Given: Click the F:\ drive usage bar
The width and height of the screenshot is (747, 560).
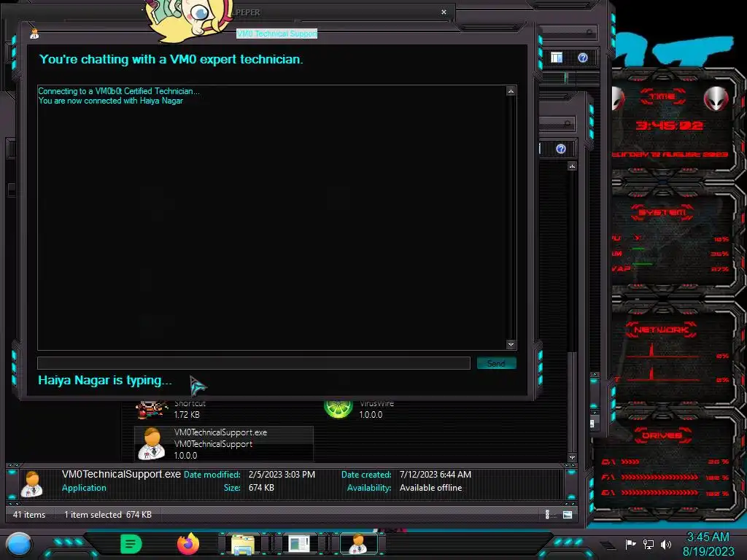Looking at the screenshot, I should 659,477.
